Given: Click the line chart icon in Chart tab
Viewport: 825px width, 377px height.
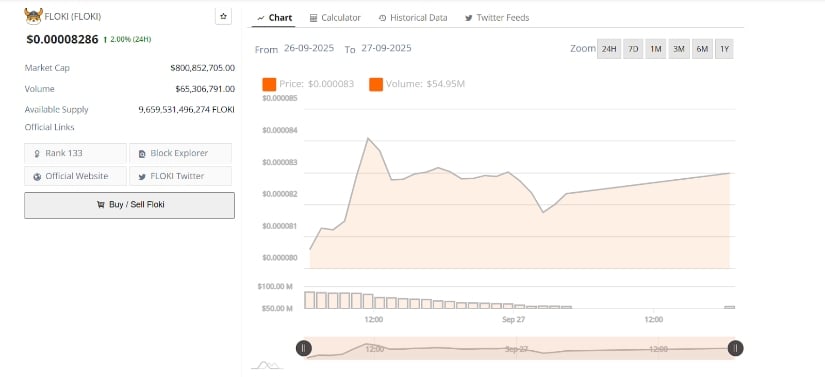Looking at the screenshot, I should [260, 18].
